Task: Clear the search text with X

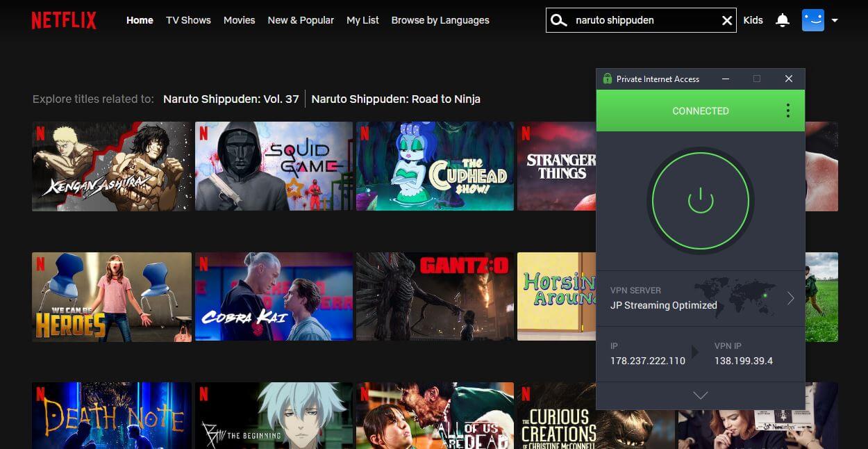Action: (x=727, y=21)
